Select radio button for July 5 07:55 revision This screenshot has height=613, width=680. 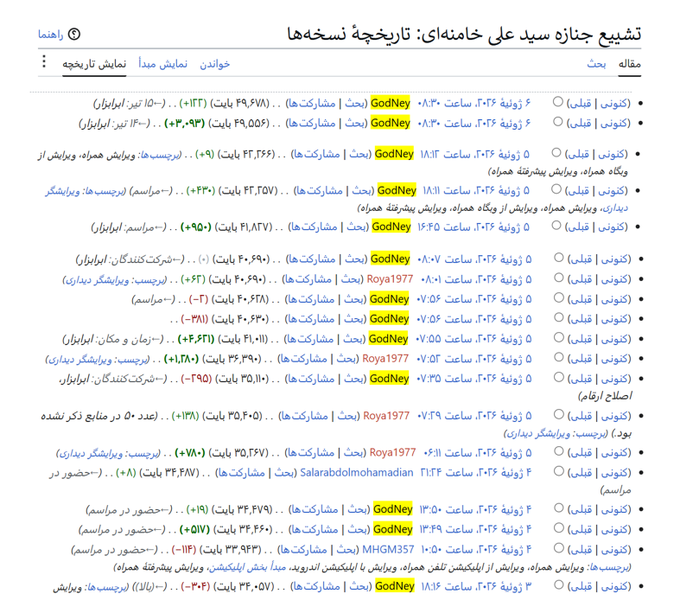[559, 338]
